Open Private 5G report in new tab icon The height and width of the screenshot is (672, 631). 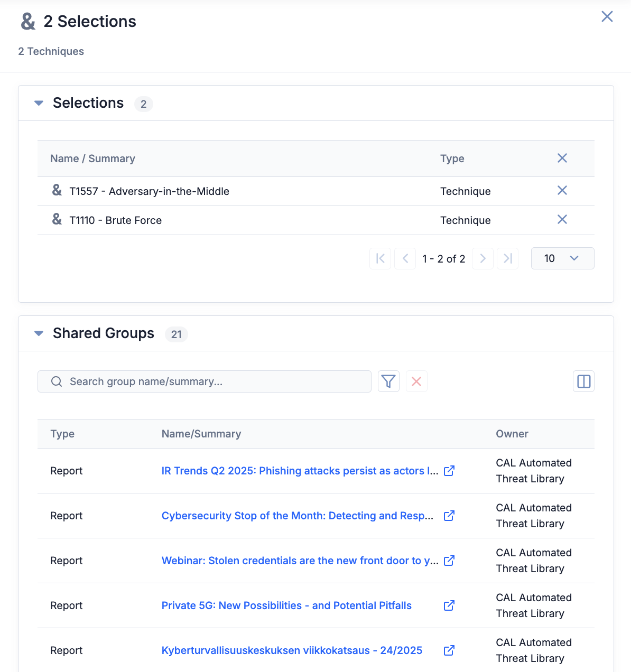(449, 605)
